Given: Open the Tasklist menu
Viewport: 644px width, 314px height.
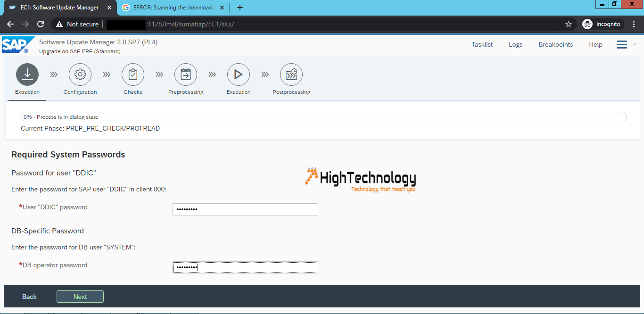Looking at the screenshot, I should 482,44.
